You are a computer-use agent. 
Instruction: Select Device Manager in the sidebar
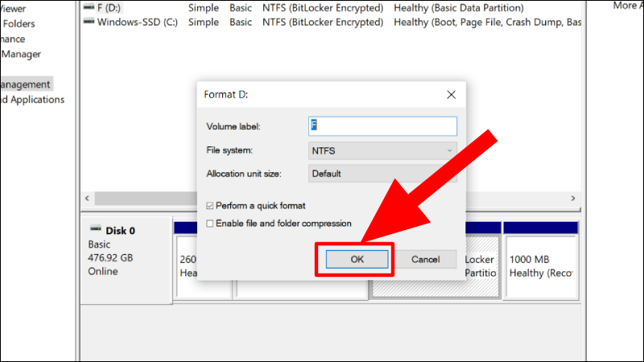[21, 54]
